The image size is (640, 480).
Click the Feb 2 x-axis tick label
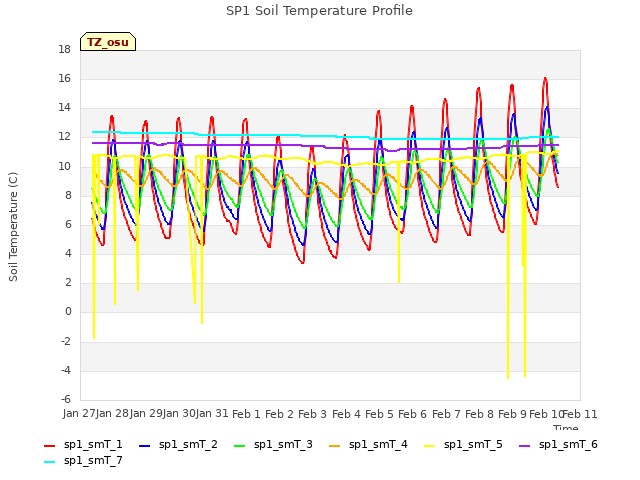tap(279, 414)
